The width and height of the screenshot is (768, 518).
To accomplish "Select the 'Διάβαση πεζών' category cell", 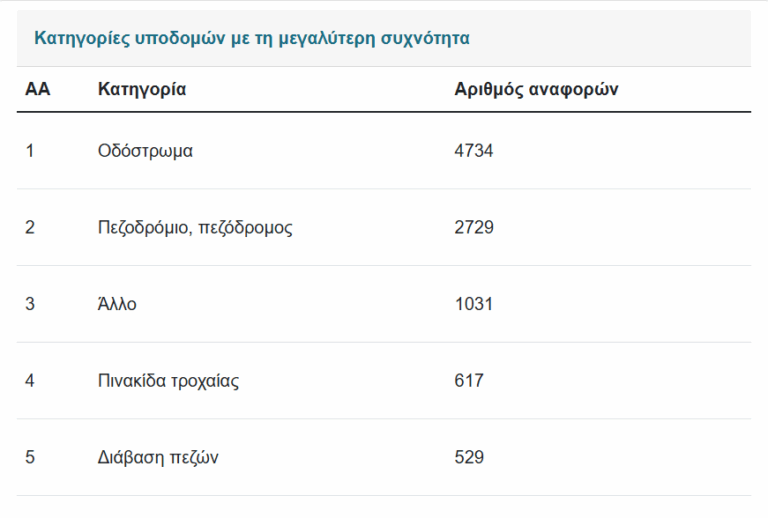I will 158,457.
